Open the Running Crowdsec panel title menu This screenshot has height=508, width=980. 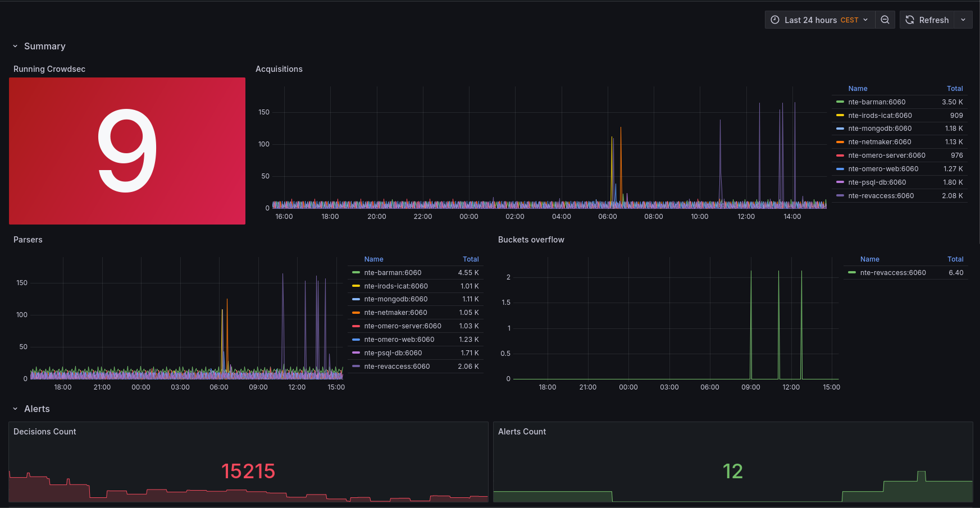[49, 69]
